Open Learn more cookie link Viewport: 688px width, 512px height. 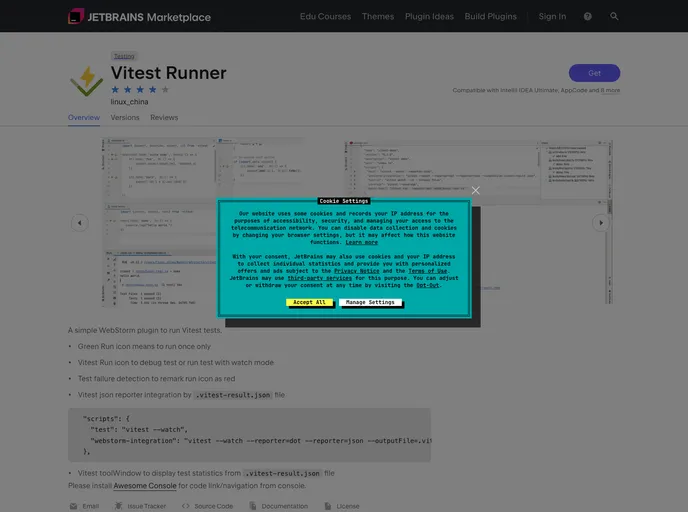coord(361,242)
